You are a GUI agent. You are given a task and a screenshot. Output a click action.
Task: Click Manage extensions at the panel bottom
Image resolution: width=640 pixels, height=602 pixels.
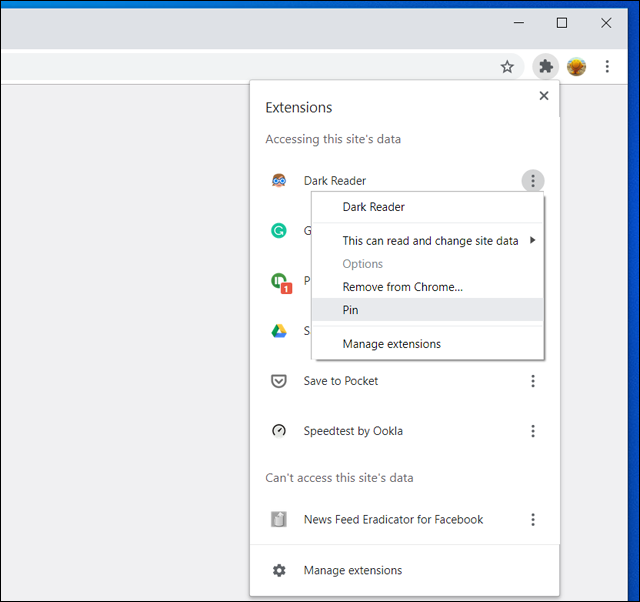[x=404, y=570]
